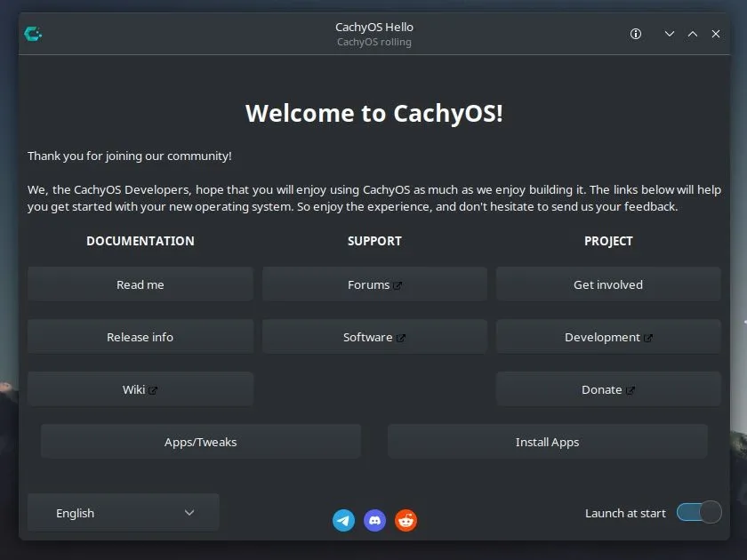This screenshot has height=560, width=747.
Task: Click the external-link icon beside Forums
Action: click(x=398, y=284)
